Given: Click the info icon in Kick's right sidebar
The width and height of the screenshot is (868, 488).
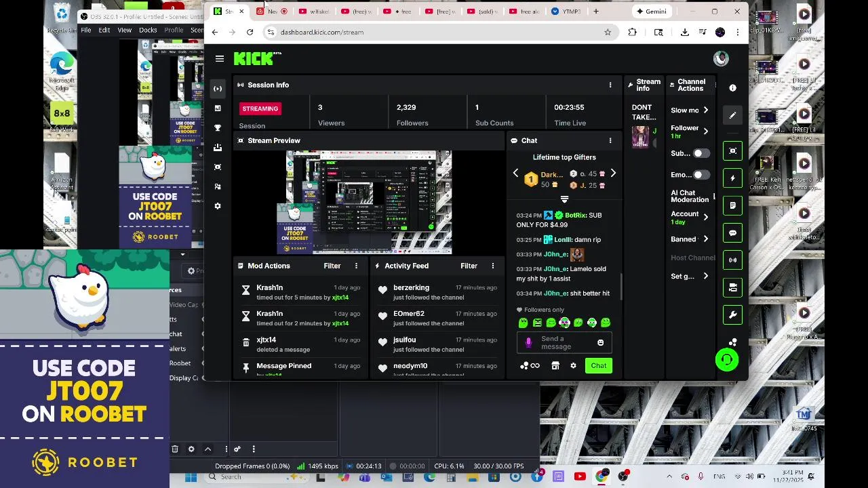Looking at the screenshot, I should point(732,87).
